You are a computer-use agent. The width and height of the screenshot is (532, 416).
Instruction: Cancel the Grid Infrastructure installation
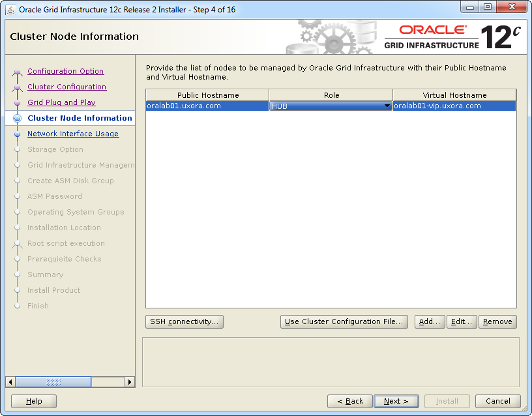click(497, 401)
